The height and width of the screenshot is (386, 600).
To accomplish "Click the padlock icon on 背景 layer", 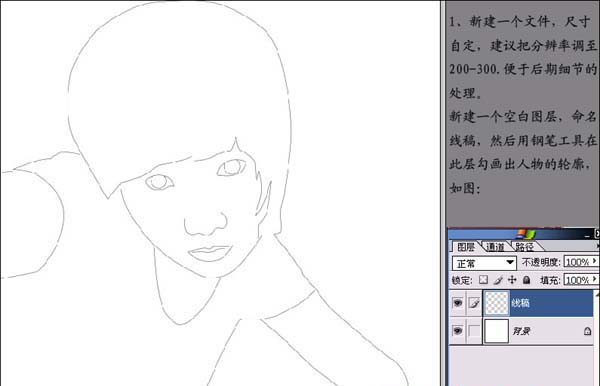I will click(x=587, y=331).
